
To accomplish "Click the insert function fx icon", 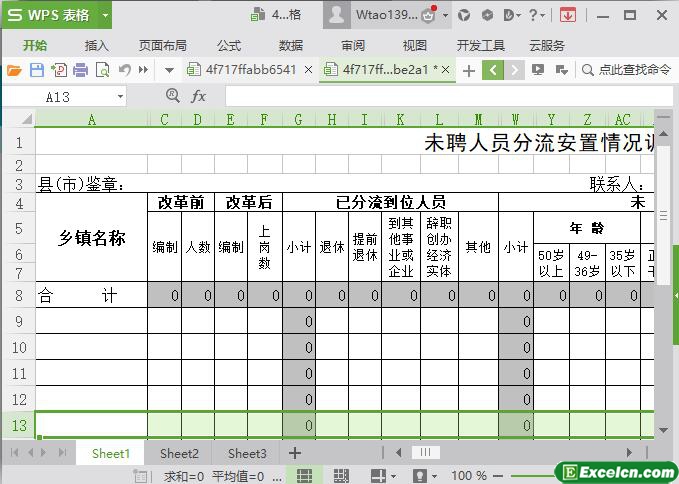I will pyautogui.click(x=199, y=96).
